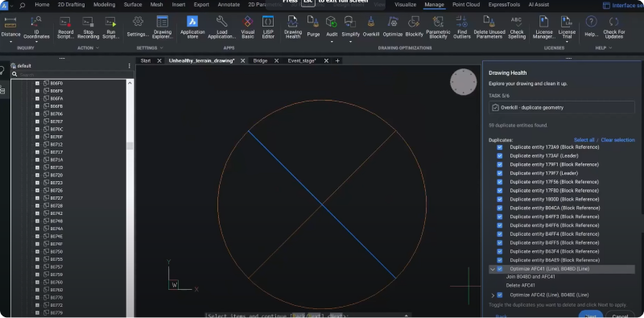
Task: Expand tree node B06F0
Action: [x=37, y=84]
